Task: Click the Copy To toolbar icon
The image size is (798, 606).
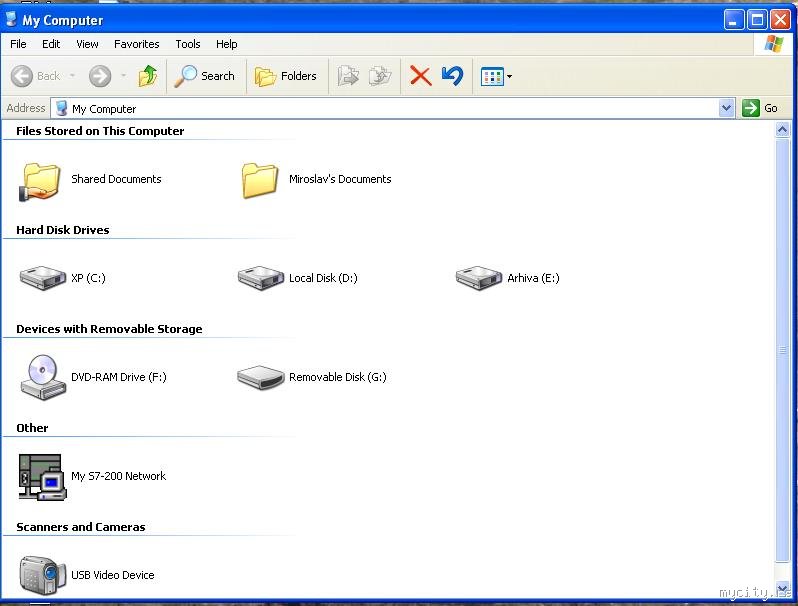Action: (380, 76)
